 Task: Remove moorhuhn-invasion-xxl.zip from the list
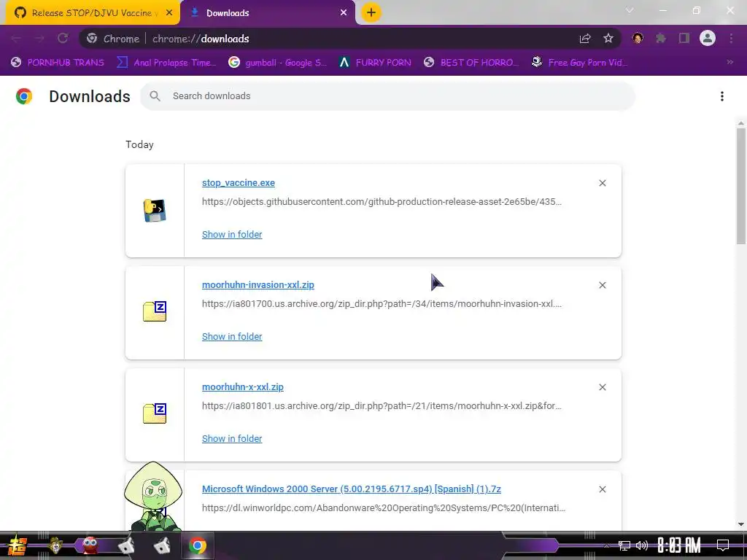(x=602, y=285)
